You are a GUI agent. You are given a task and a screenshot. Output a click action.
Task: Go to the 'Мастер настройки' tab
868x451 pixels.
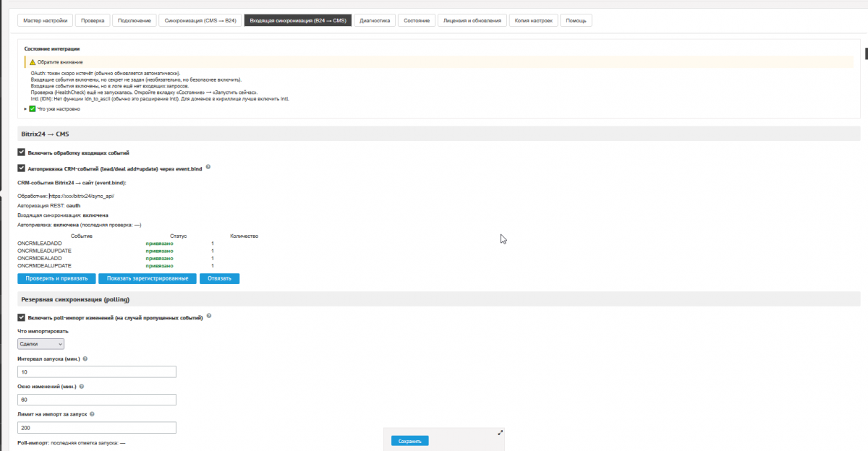point(45,20)
